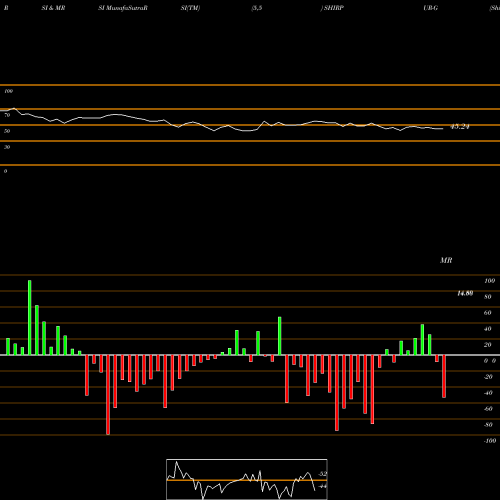The height and width of the screenshot is (500, 500).
Task: Click the MR right axis label -100
Action: tap(490, 441)
